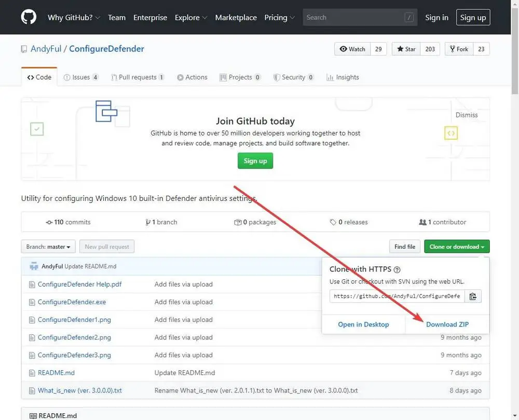Copy clone URL with the clipboard icon
Screen dimensions: 519x420
[x=473, y=296]
